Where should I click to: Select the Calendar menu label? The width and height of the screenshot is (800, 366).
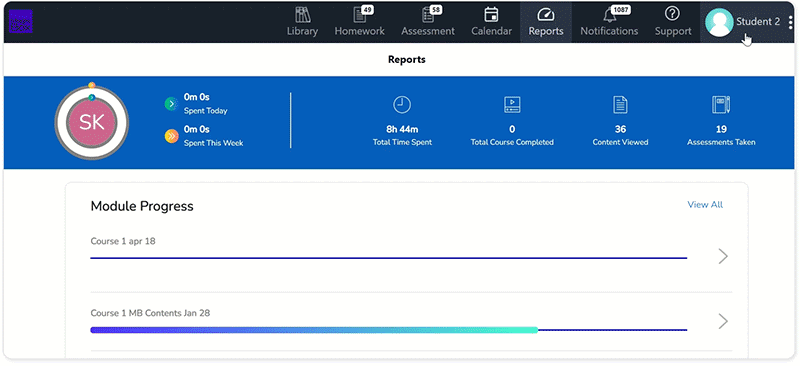491,31
